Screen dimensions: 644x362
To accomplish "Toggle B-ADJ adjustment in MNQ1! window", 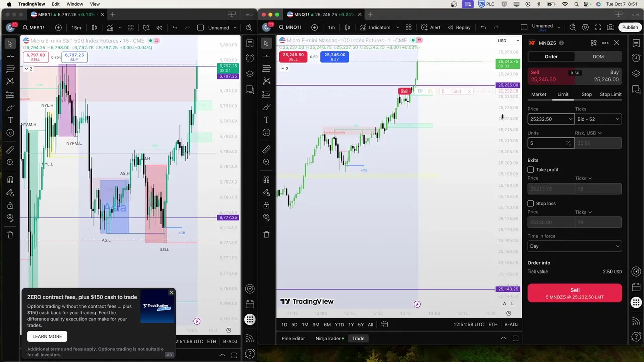I will pos(511,324).
